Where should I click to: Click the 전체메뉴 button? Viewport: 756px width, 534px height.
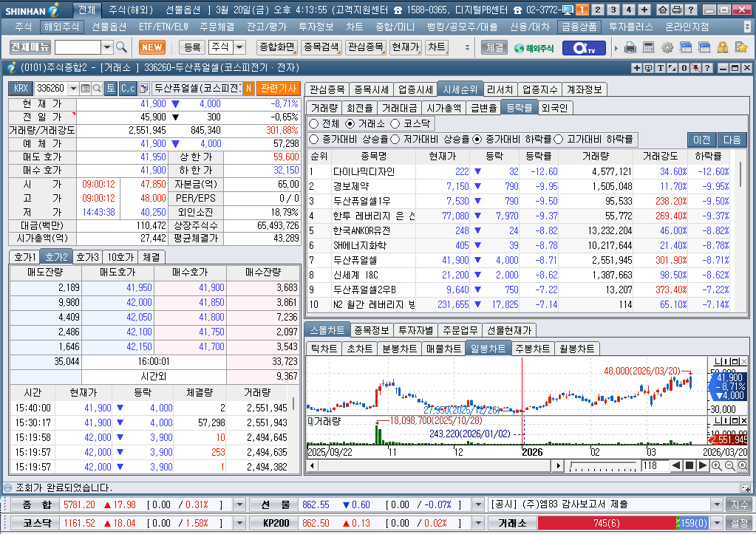(x=30, y=47)
